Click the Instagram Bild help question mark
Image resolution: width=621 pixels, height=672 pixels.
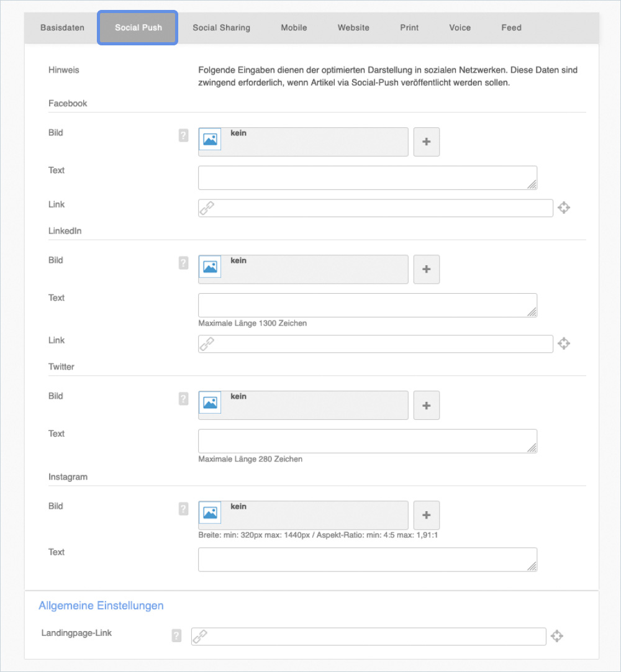(183, 509)
